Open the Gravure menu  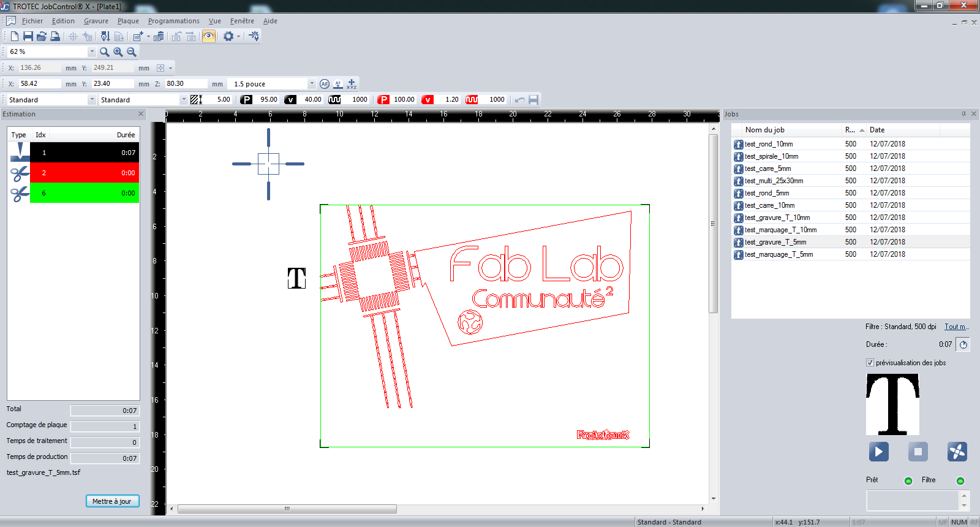[x=96, y=21]
